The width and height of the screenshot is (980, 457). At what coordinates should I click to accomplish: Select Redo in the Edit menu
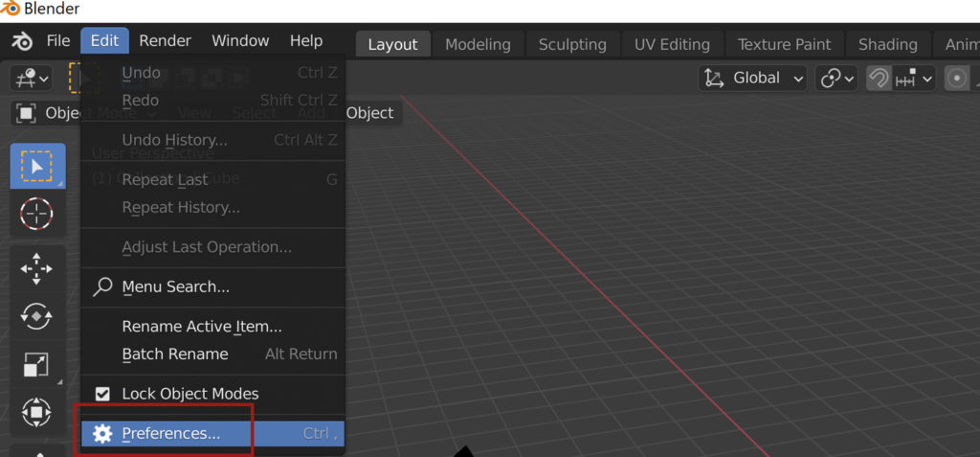pos(213,101)
